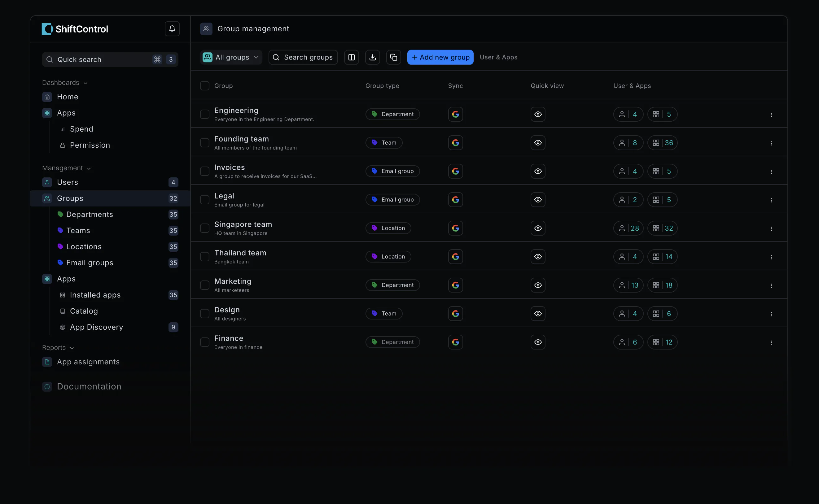Image resolution: width=819 pixels, height=504 pixels.
Task: Click the copy duplicate icon in the toolbar
Action: pyautogui.click(x=393, y=57)
